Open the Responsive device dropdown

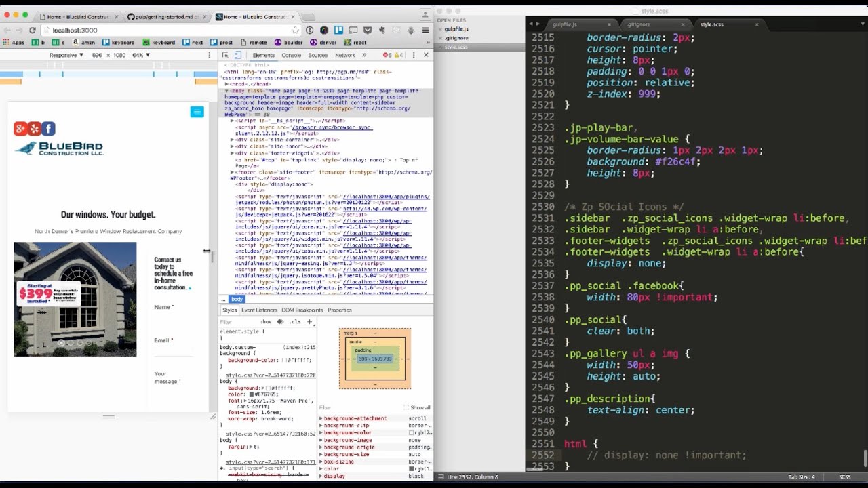[66, 55]
